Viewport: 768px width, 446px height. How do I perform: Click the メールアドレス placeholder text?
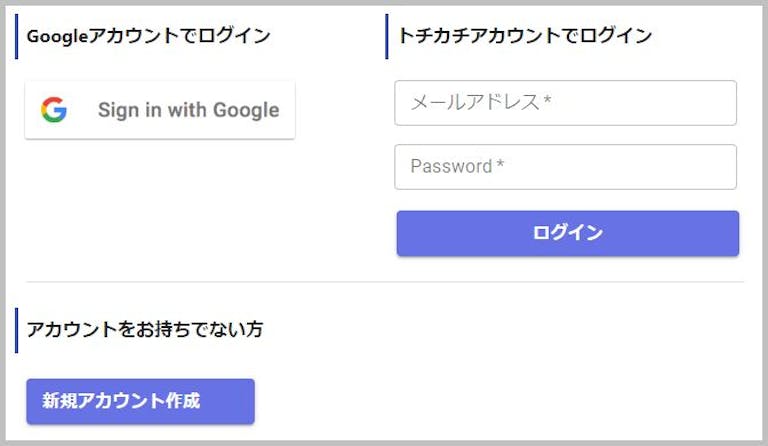coord(474,102)
